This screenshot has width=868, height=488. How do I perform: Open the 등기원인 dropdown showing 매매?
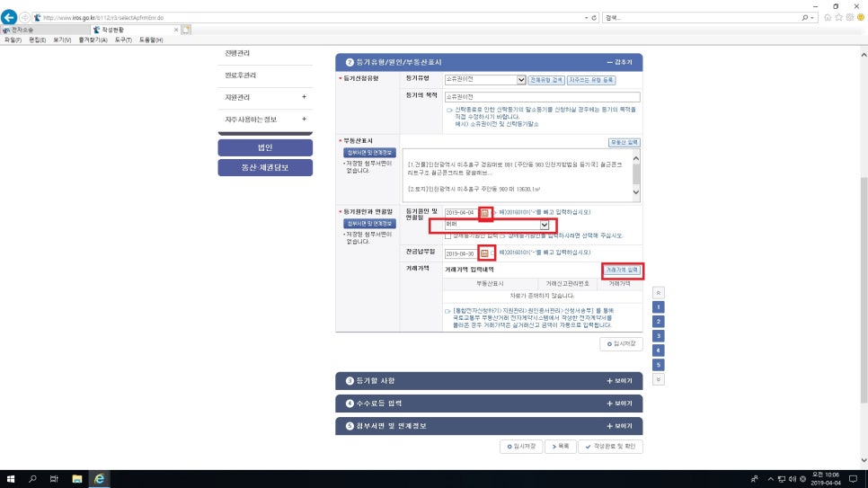pyautogui.click(x=497, y=225)
